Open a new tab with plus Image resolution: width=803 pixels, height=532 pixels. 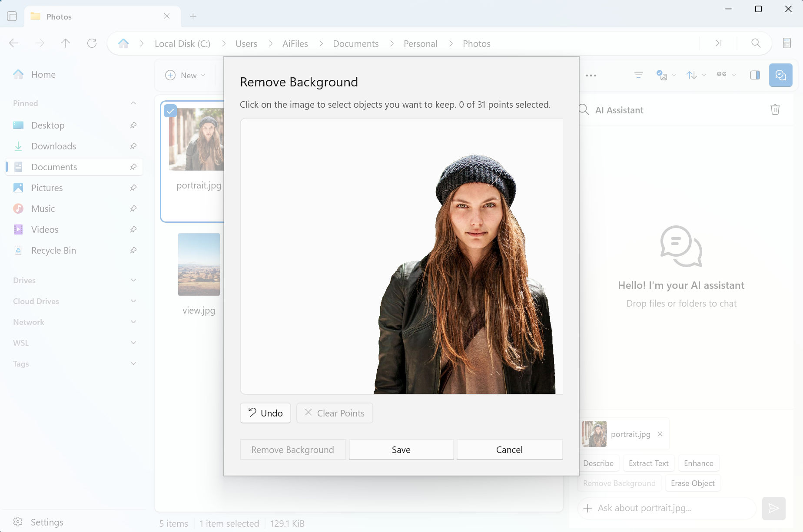(193, 16)
